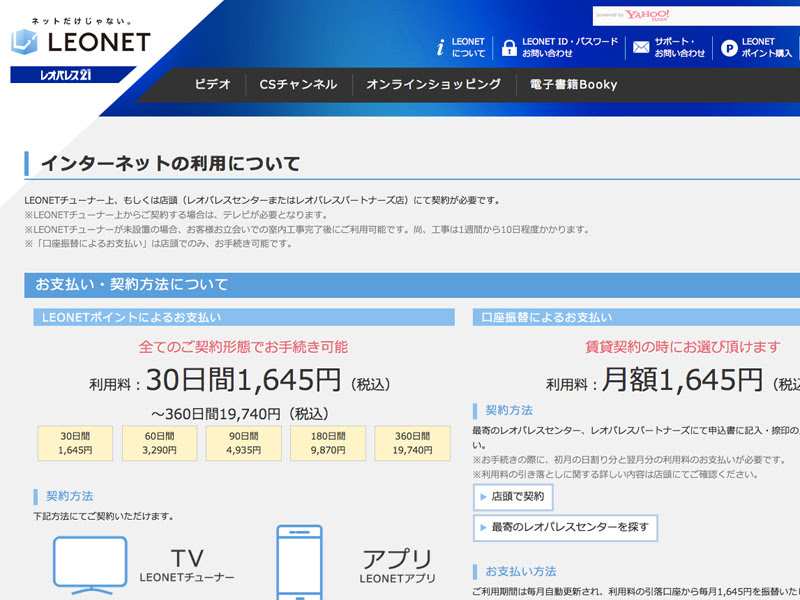Open LEONETポイント購入 link
800x600 pixels.
(766, 47)
